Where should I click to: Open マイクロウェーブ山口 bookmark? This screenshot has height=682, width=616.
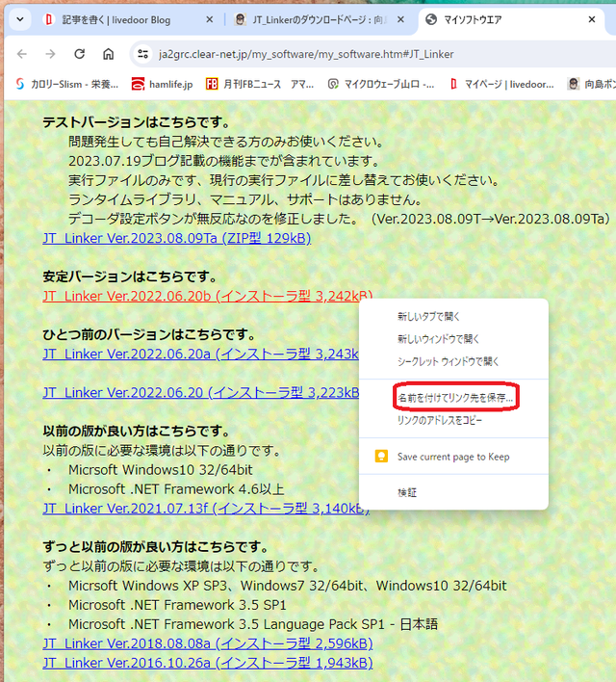[x=381, y=84]
